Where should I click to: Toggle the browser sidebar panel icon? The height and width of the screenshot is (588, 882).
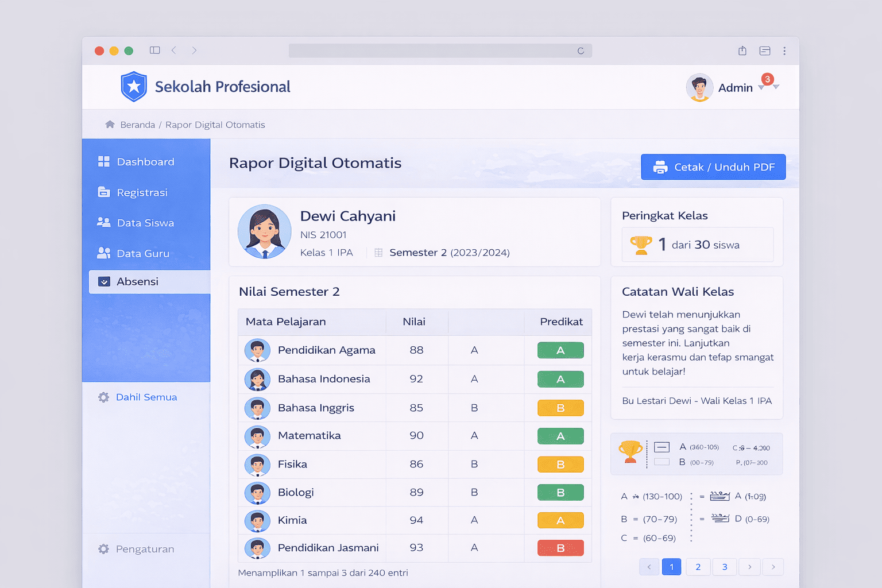click(154, 51)
